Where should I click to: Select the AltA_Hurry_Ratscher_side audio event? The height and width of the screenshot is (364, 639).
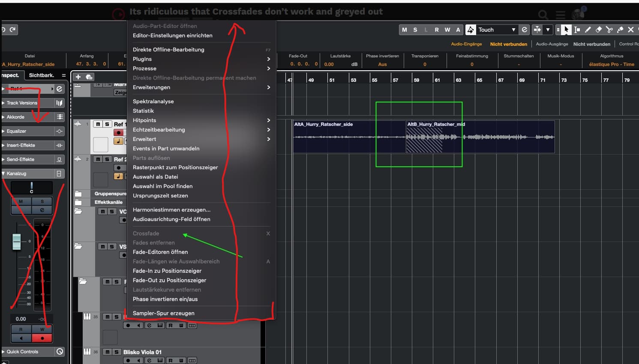[349, 137]
